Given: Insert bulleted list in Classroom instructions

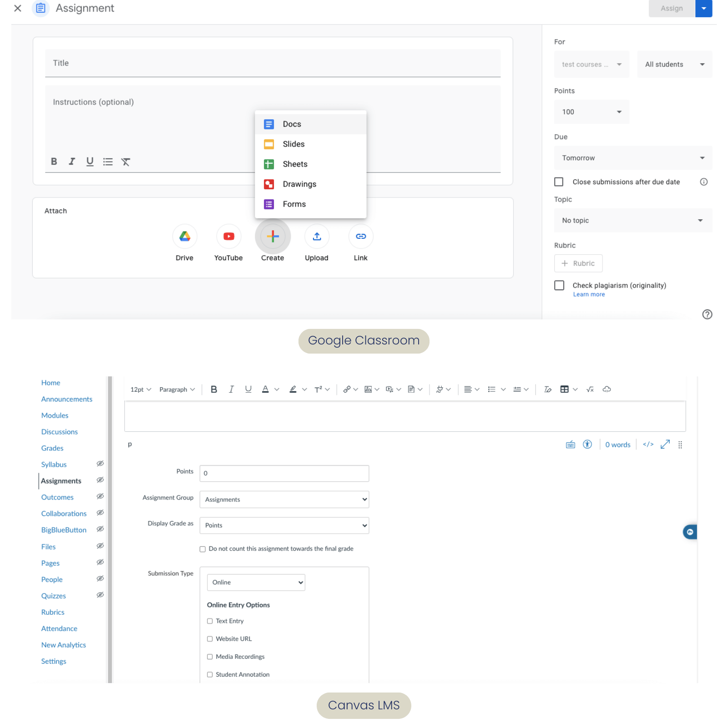Looking at the screenshot, I should point(108,162).
